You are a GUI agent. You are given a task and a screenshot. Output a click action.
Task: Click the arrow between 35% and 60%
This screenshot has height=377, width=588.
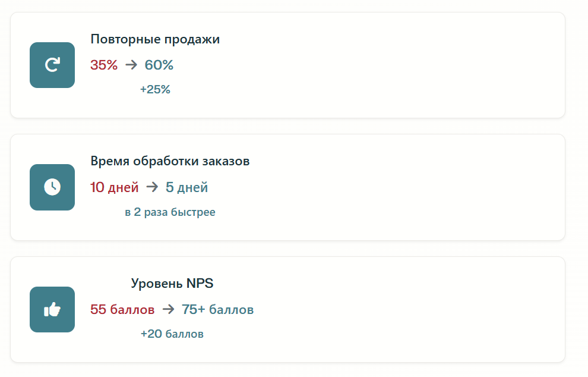[131, 65]
